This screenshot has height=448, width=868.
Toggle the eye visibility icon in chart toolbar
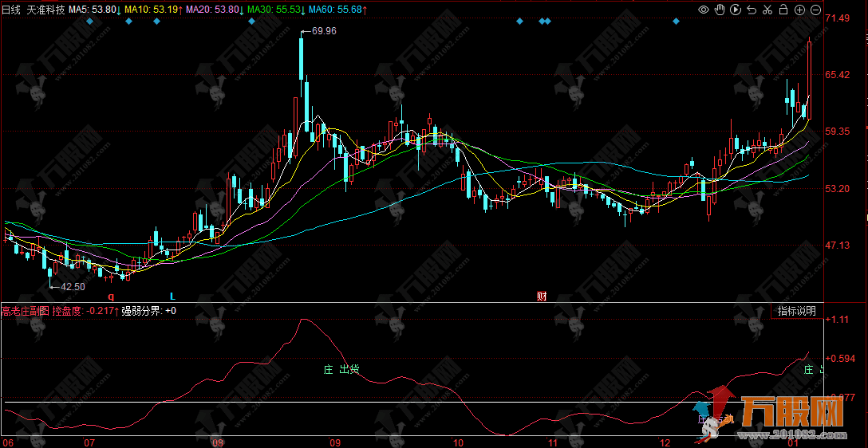(x=704, y=10)
